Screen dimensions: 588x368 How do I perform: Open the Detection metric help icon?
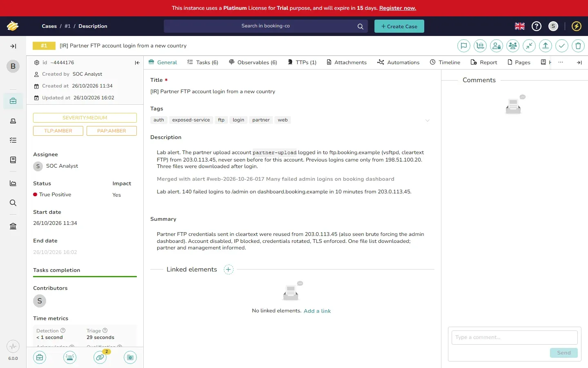point(63,330)
